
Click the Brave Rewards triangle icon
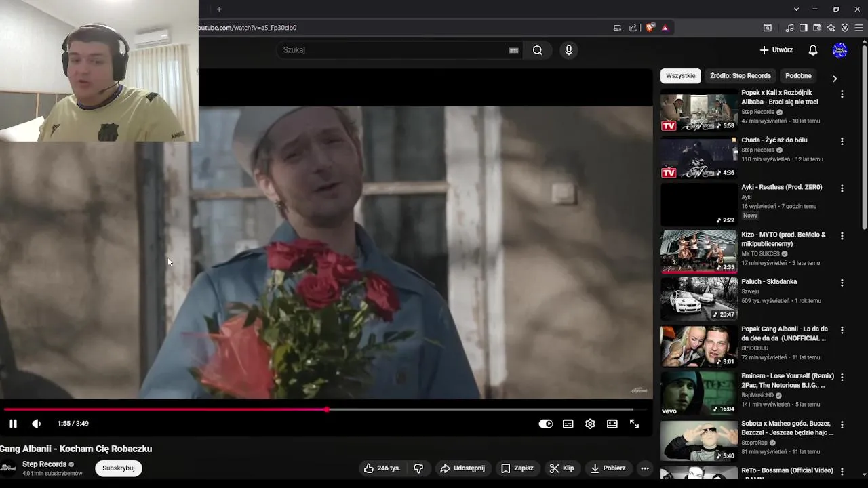(x=665, y=28)
